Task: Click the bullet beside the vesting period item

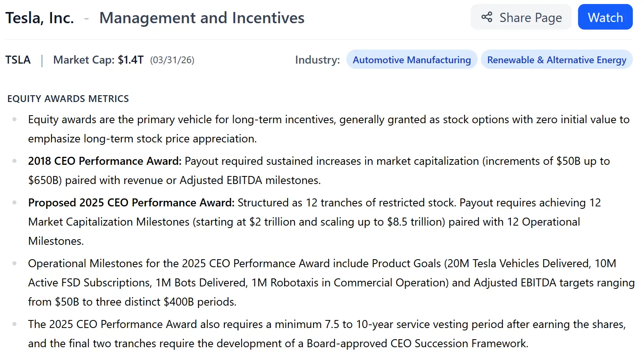Action: (x=15, y=324)
